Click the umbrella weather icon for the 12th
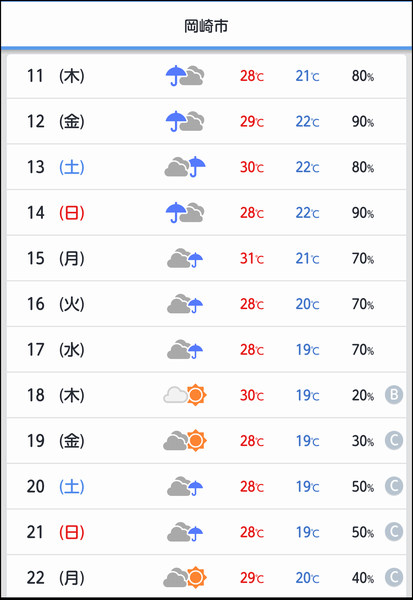 pos(185,121)
